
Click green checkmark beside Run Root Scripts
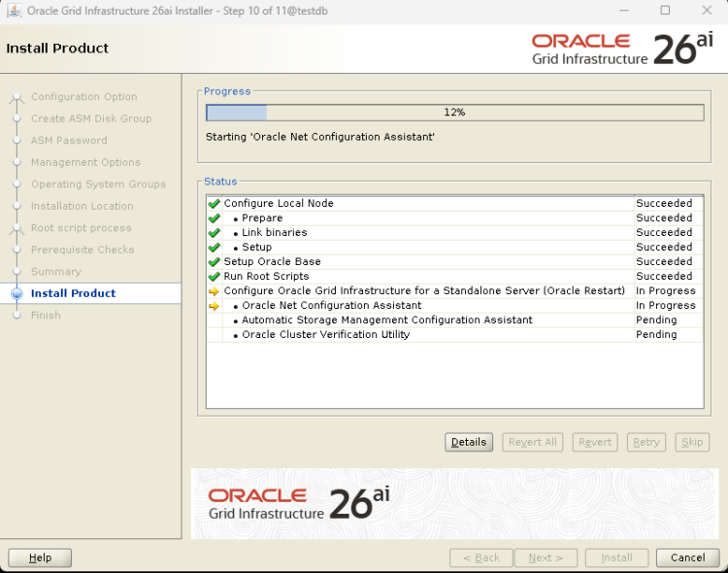215,277
